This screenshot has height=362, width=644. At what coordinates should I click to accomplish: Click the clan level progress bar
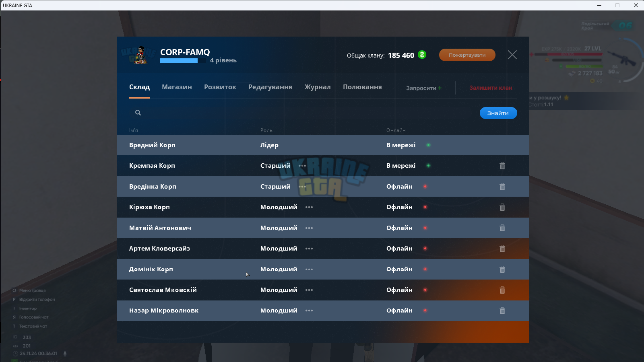coord(183,61)
